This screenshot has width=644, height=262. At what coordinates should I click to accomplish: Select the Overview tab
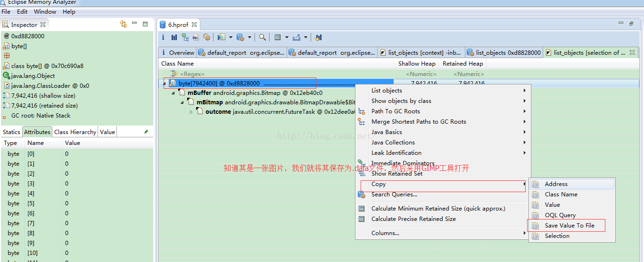point(177,52)
